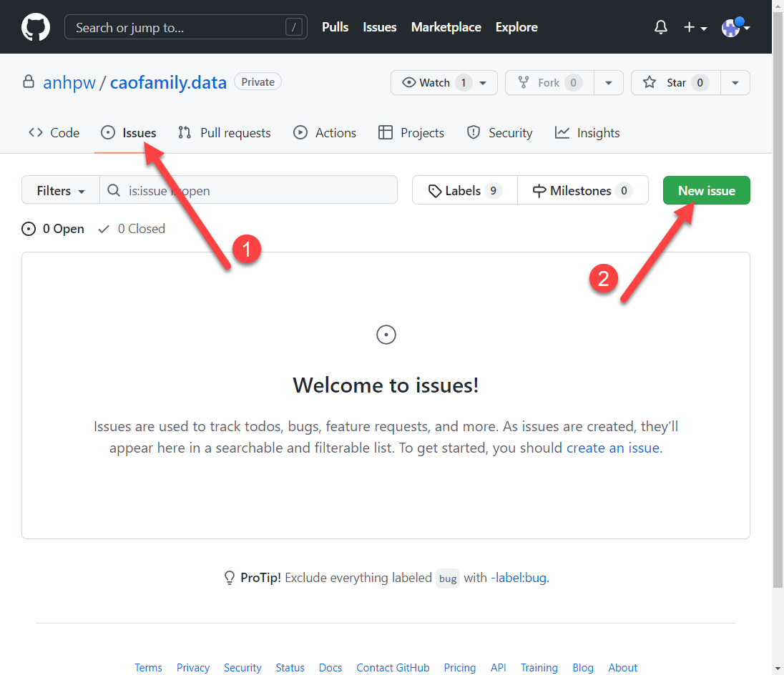The width and height of the screenshot is (784, 675).
Task: Show the 0 Closed issues filter
Action: click(x=132, y=229)
